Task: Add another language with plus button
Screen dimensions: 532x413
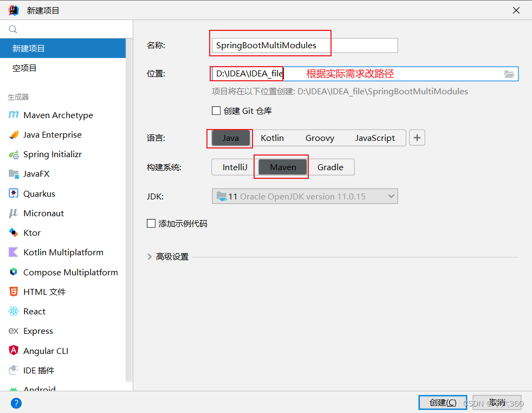Action: tap(417, 138)
